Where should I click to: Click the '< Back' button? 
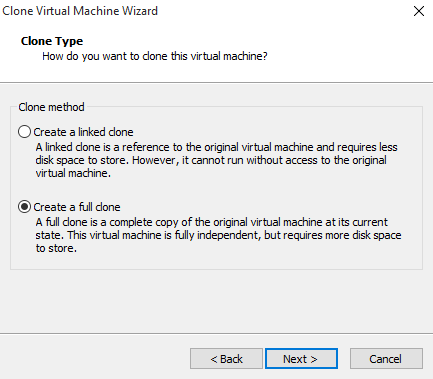coord(226,359)
